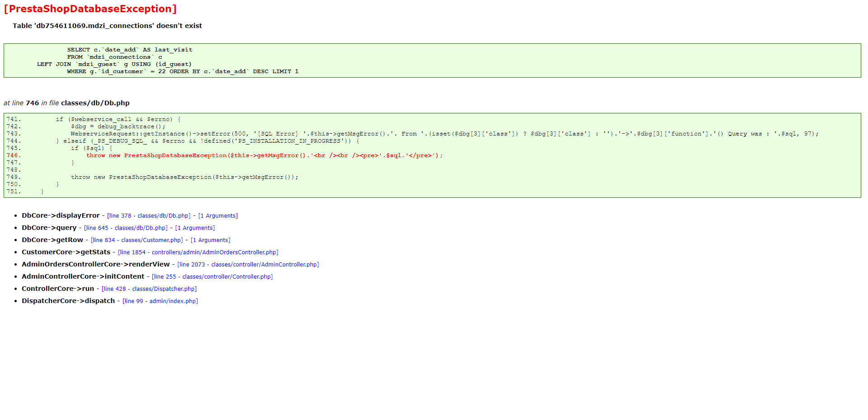Open the line 428 classes/Dispatcher.php link
The width and height of the screenshot is (868, 420).
tap(149, 289)
